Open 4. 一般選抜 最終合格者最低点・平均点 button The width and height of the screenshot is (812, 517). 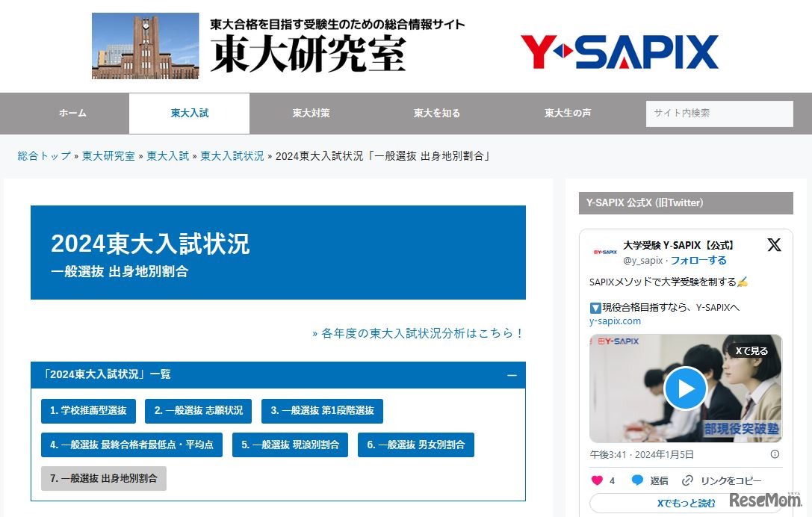pyautogui.click(x=131, y=445)
